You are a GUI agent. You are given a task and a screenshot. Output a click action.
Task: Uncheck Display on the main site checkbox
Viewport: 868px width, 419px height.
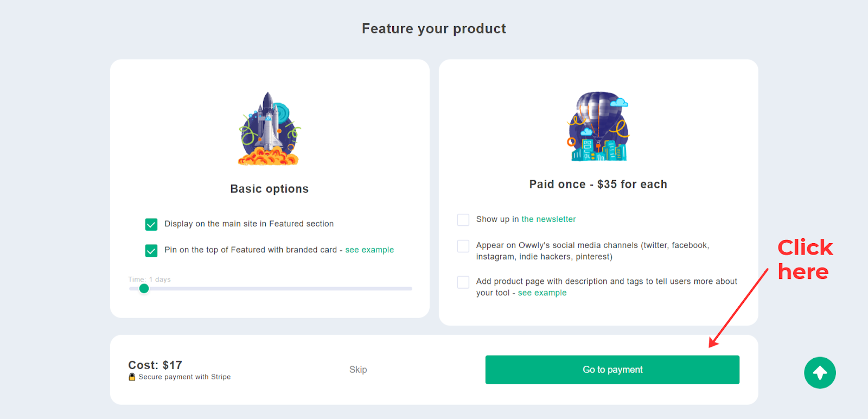click(x=151, y=224)
